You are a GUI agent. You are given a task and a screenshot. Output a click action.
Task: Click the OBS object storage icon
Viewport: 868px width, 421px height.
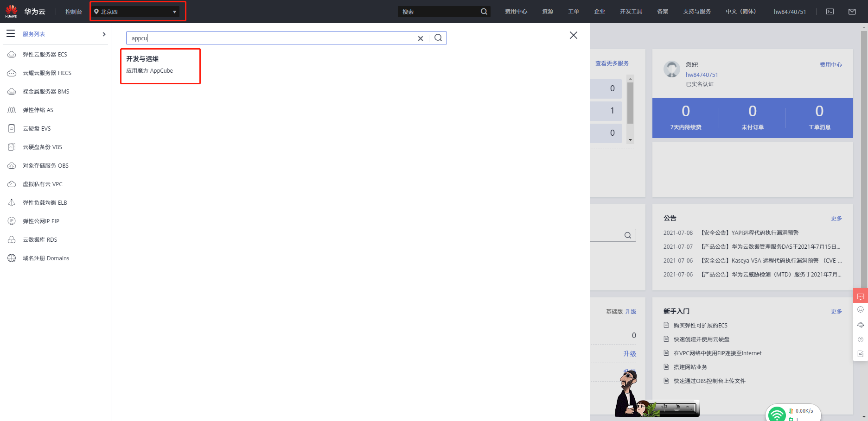(x=12, y=166)
